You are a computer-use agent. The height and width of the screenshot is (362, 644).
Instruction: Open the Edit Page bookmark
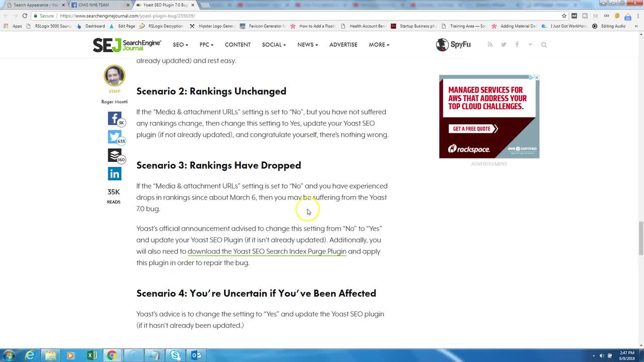(122, 26)
